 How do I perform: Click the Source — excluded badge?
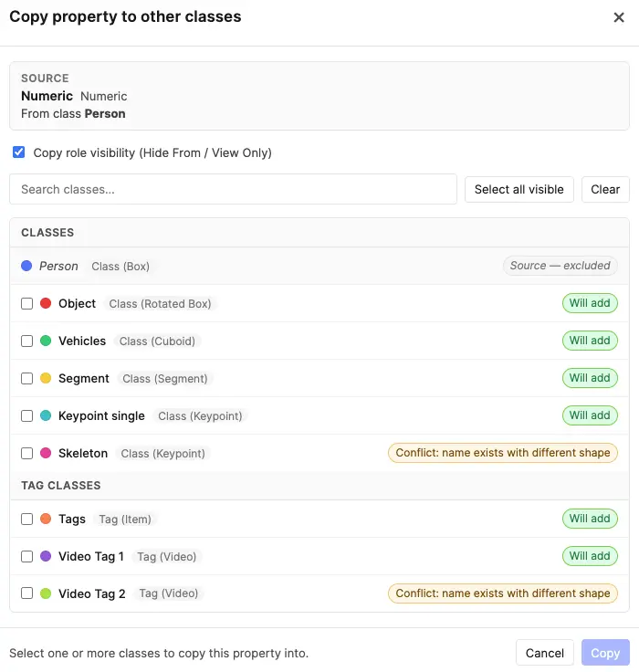[560, 266]
